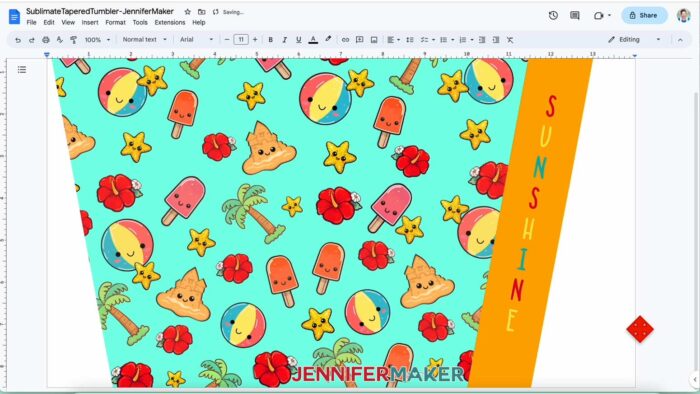Click the tumbler pattern image
Image resolution: width=700 pixels, height=394 pixels.
point(323,222)
